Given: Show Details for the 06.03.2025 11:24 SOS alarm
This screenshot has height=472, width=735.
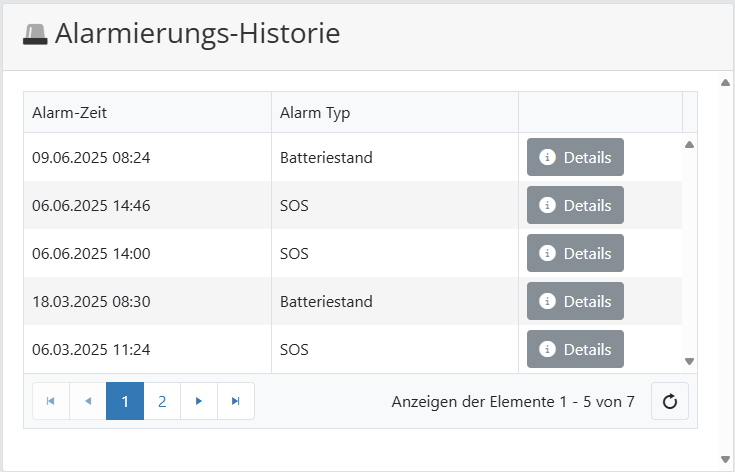Looking at the screenshot, I should tap(575, 349).
